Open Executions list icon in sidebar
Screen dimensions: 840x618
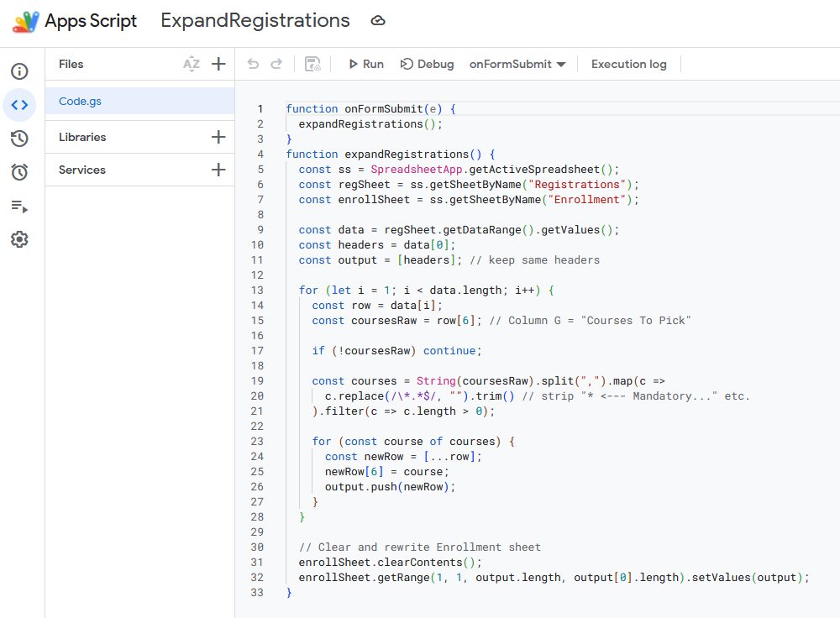point(19,206)
